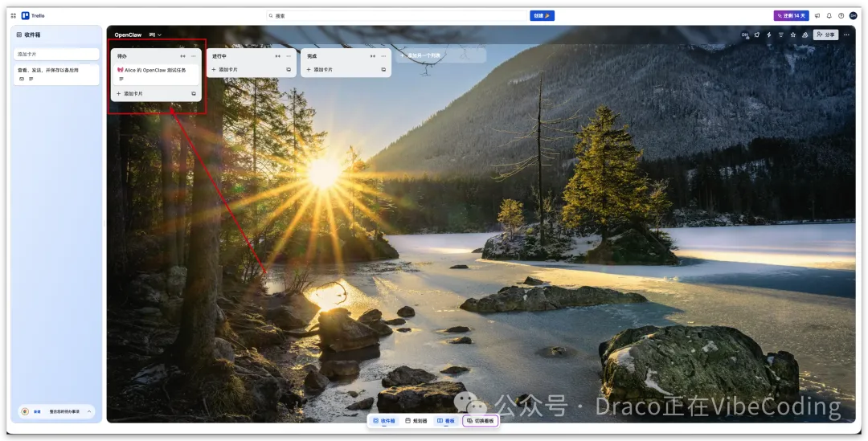Click the 分享 share button
868x441 pixels.
click(x=825, y=35)
